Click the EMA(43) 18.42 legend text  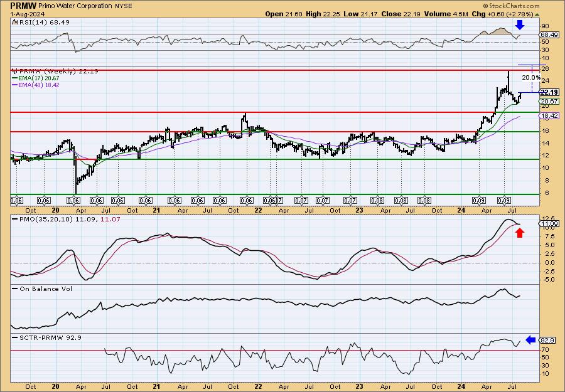[38, 85]
